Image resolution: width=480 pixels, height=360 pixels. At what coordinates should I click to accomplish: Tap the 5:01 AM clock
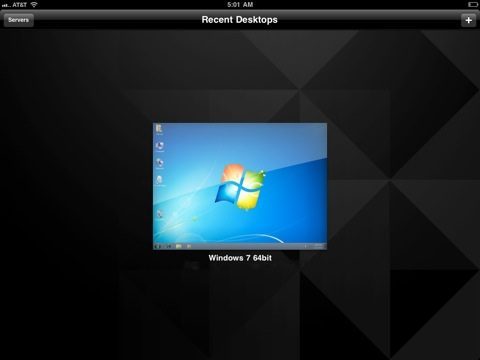pos(240,5)
